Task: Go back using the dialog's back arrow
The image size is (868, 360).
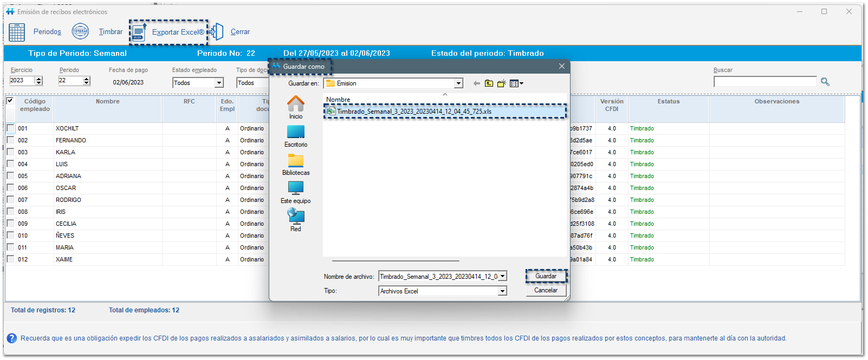Action: [476, 83]
